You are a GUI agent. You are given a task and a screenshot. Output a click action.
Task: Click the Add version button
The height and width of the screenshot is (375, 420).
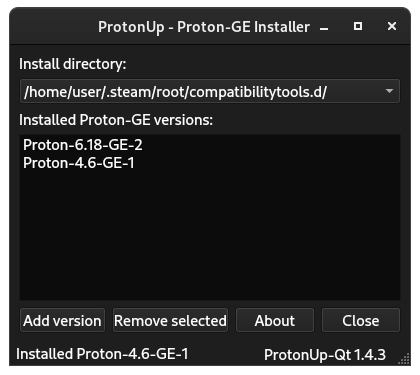(x=62, y=320)
